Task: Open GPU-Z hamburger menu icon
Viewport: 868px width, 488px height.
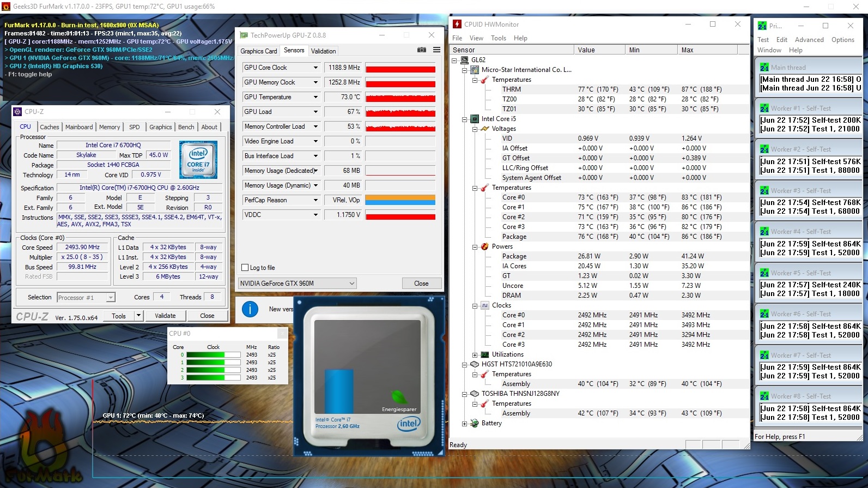Action: pyautogui.click(x=436, y=50)
